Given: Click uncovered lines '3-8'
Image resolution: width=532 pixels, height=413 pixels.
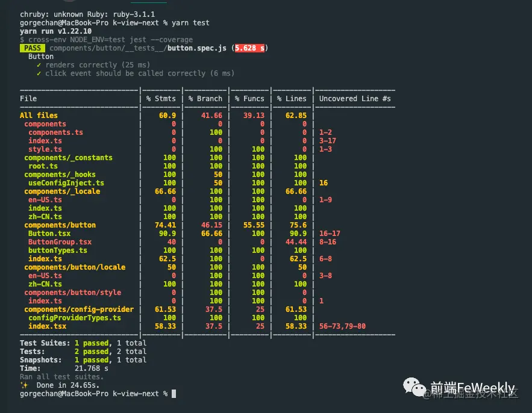Looking at the screenshot, I should pyautogui.click(x=325, y=276).
